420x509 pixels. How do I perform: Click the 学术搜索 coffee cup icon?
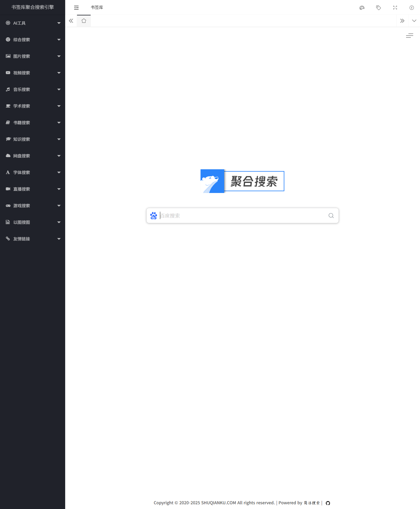pos(8,106)
